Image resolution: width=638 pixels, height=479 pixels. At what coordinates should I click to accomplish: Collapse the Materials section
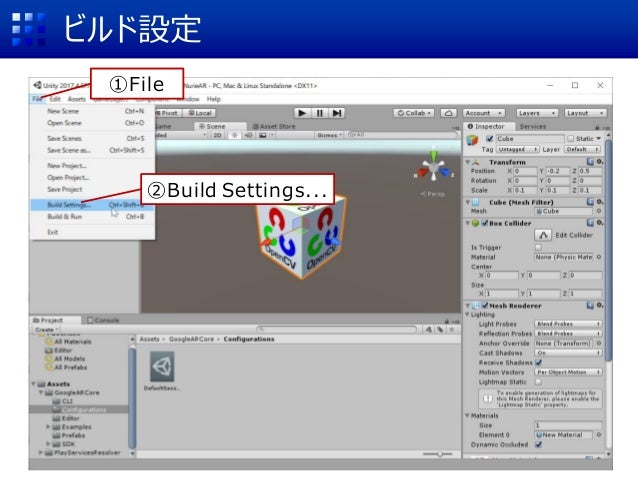[468, 416]
